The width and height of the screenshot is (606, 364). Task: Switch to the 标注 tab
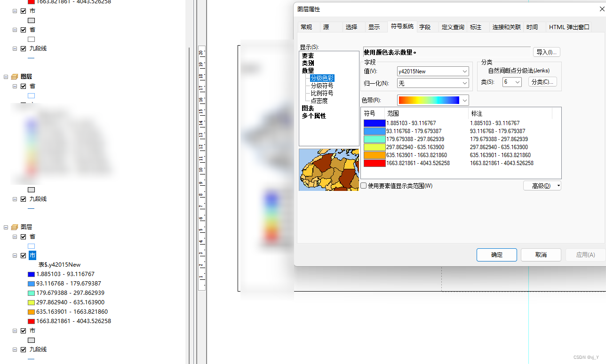click(475, 27)
